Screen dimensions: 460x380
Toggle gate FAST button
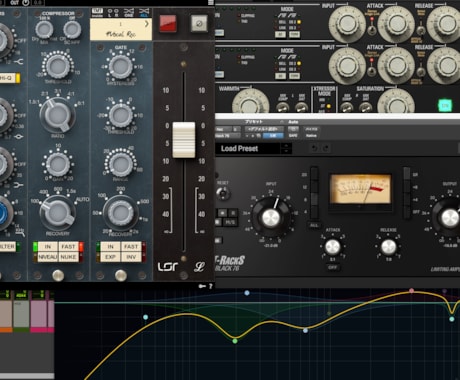(x=131, y=247)
